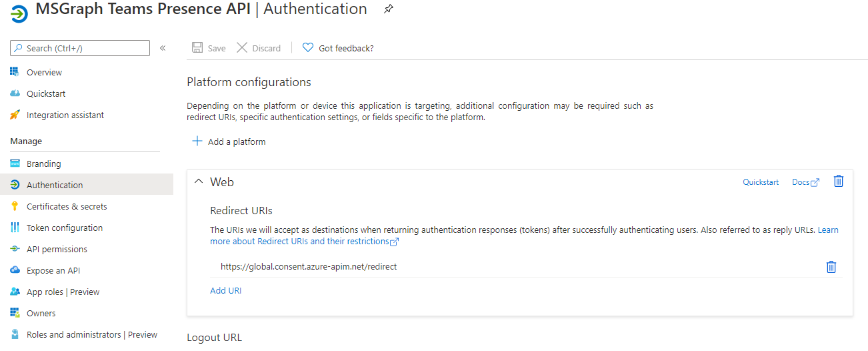Image resolution: width=868 pixels, height=351 pixels.
Task: Click the App roles people icon
Action: click(15, 292)
